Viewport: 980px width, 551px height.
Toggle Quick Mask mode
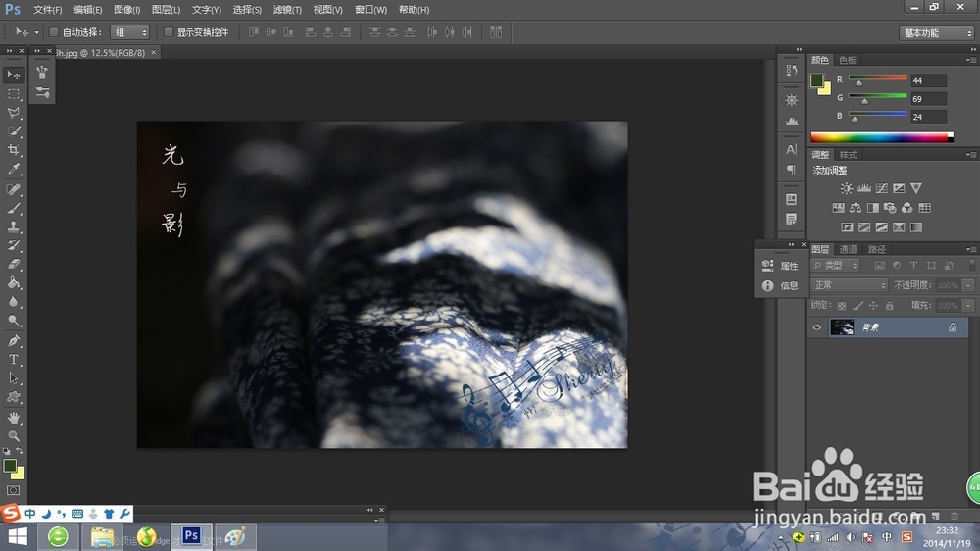pos(13,490)
